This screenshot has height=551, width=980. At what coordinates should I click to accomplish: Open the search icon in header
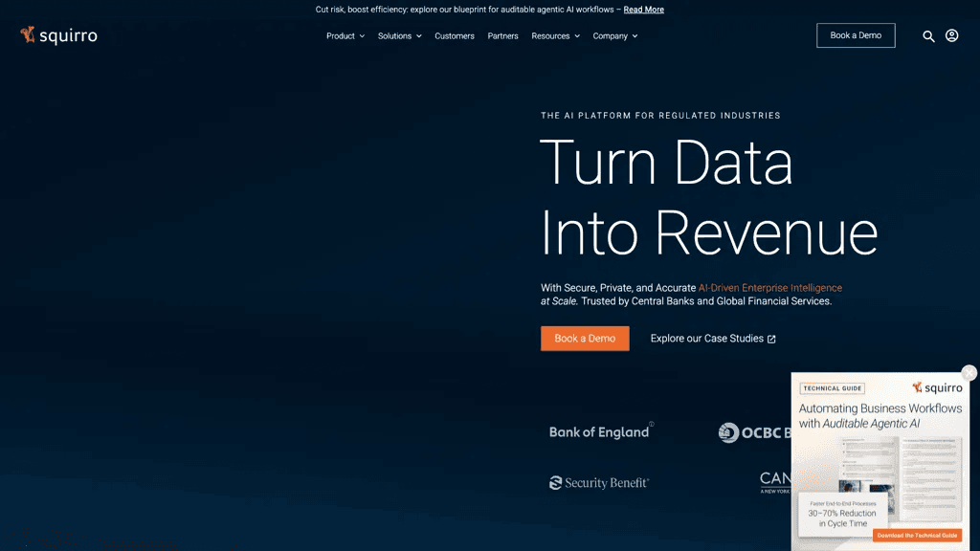click(928, 36)
